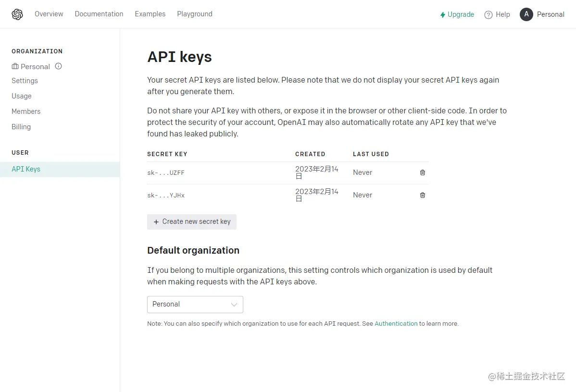Click Create new secret key button
This screenshot has width=576, height=392.
192,221
